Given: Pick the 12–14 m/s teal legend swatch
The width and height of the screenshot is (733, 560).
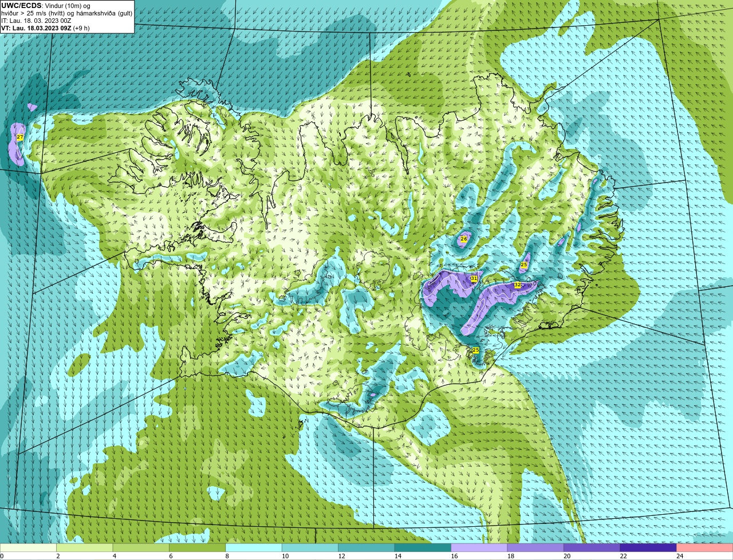Looking at the screenshot, I should (366, 548).
